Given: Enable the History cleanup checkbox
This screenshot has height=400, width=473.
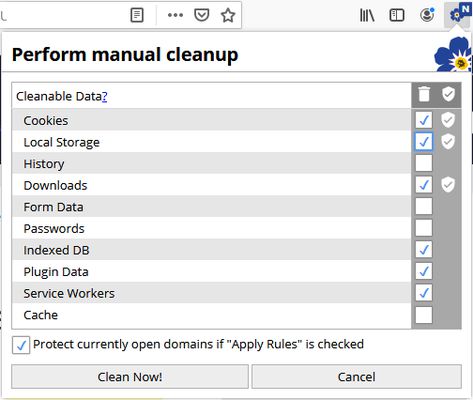Looking at the screenshot, I should point(424,163).
